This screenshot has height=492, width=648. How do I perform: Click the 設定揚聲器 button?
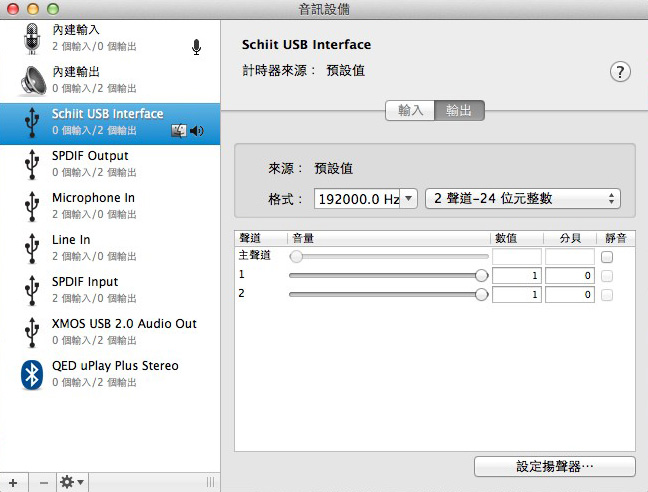555,466
